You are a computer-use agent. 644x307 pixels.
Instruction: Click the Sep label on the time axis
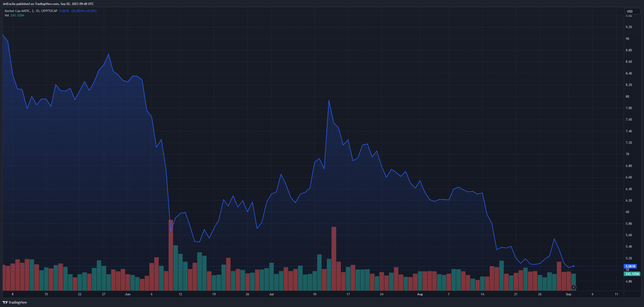(569, 294)
